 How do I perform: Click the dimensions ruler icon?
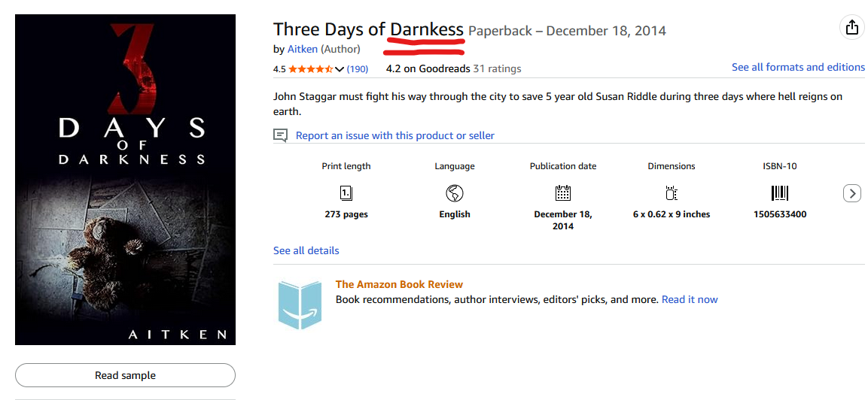(x=672, y=193)
